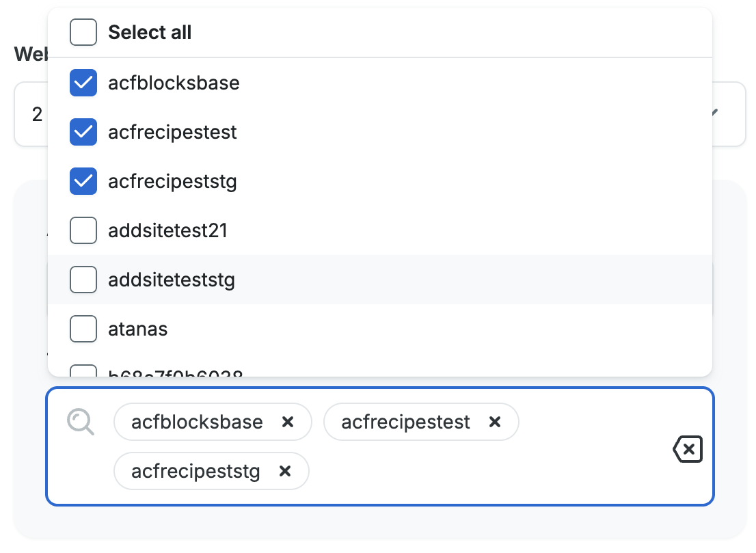Screen dimensions: 756x553
Task: Select the atanas checkbox
Action: coord(83,329)
